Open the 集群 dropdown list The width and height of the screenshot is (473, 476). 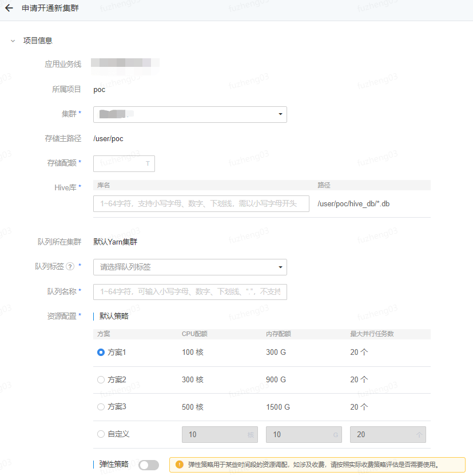(189, 114)
